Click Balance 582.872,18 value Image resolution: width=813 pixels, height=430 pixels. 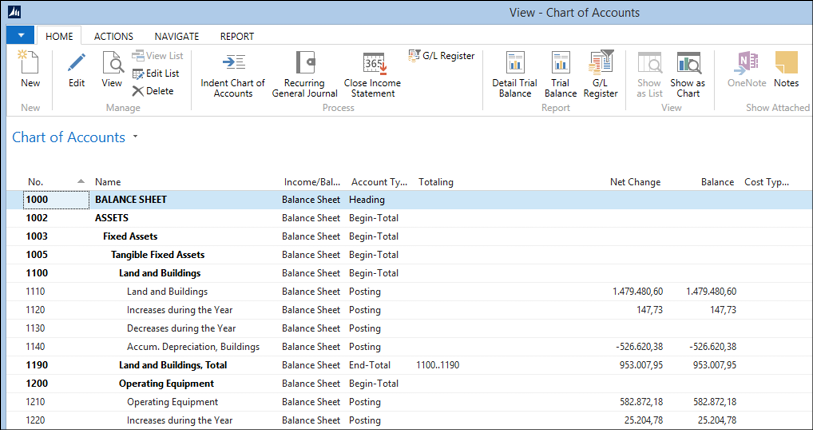(x=715, y=402)
